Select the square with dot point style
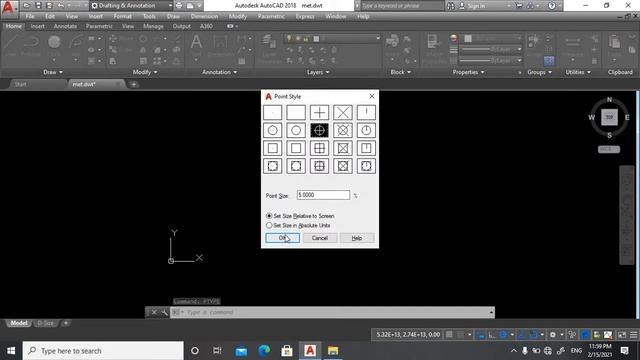The width and height of the screenshot is (640, 360). click(272, 148)
